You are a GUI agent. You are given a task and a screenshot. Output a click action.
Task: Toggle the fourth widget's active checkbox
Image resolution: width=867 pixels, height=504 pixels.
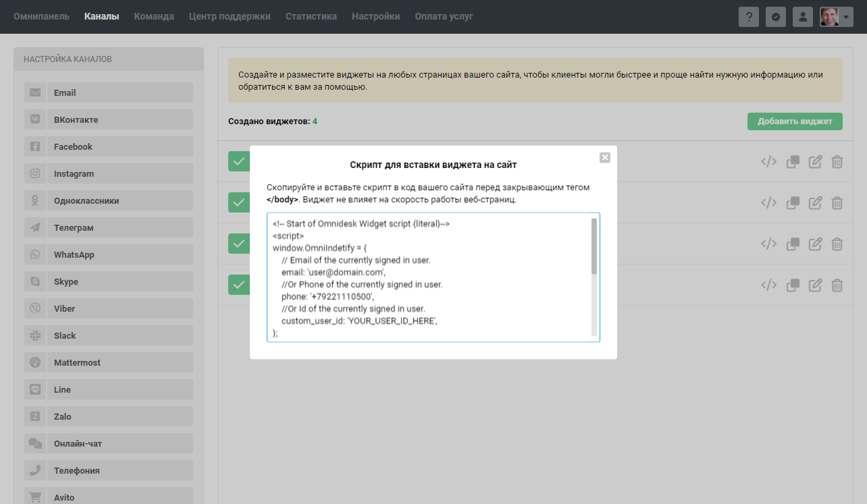point(239,285)
